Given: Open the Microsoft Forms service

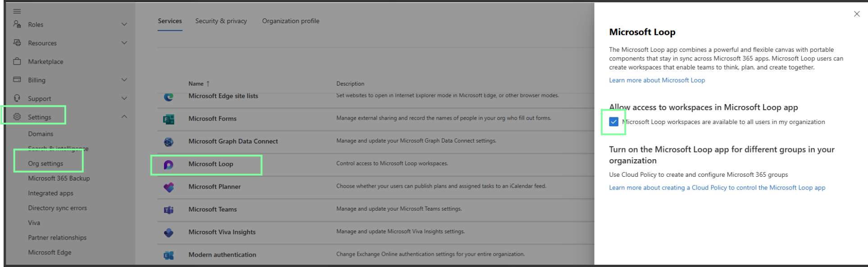Looking at the screenshot, I should [x=212, y=119].
